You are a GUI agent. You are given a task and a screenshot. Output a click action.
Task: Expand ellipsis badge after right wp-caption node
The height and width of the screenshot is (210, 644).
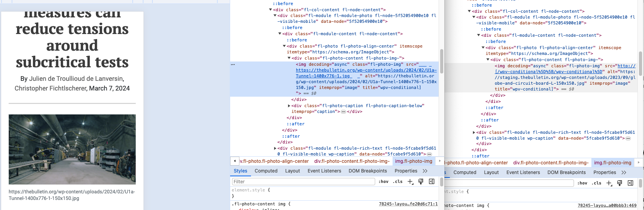click(x=628, y=138)
